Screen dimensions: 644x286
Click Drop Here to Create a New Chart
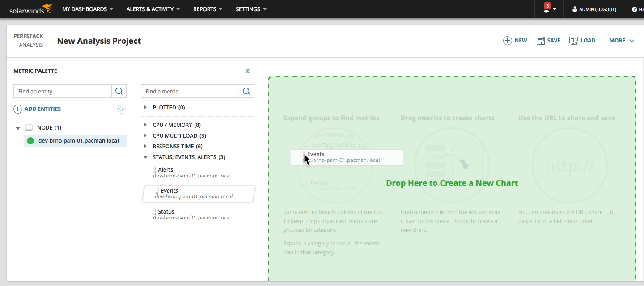pos(452,183)
